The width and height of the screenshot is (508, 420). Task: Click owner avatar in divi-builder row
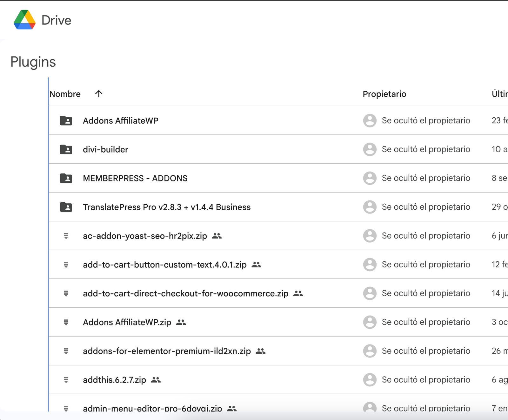point(370,149)
